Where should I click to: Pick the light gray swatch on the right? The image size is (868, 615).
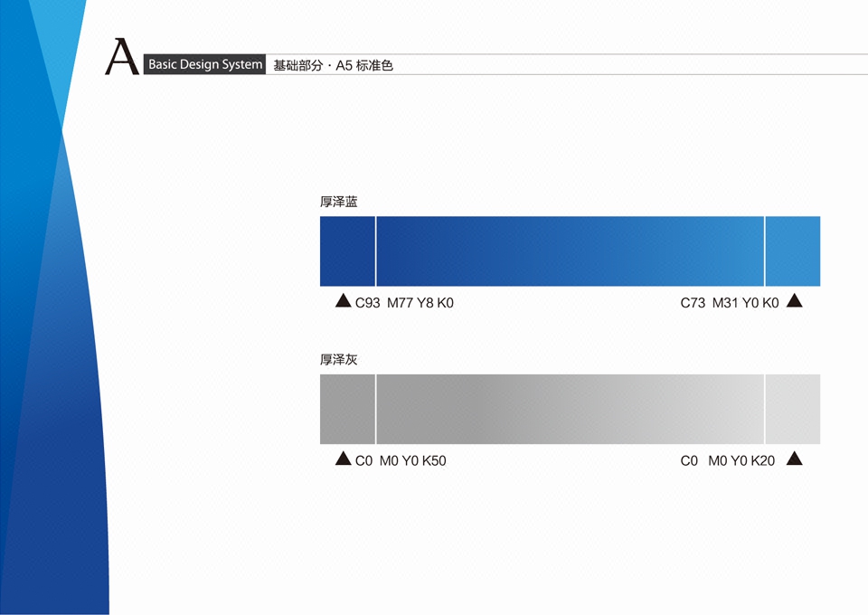tap(793, 409)
